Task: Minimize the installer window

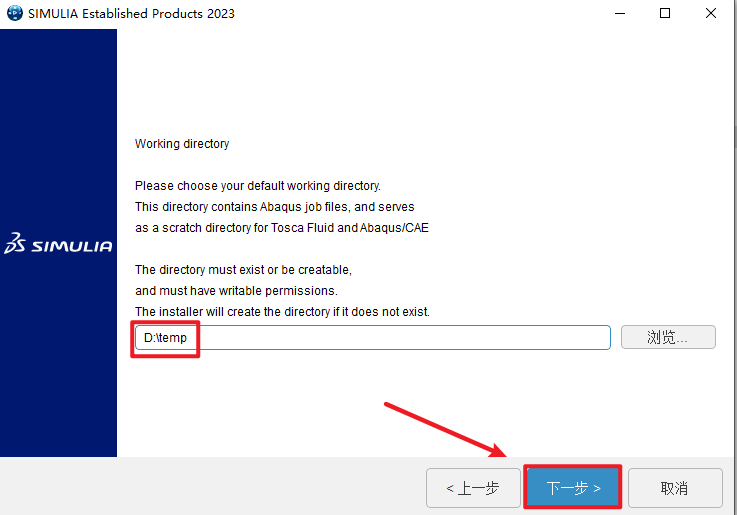Action: click(x=619, y=14)
